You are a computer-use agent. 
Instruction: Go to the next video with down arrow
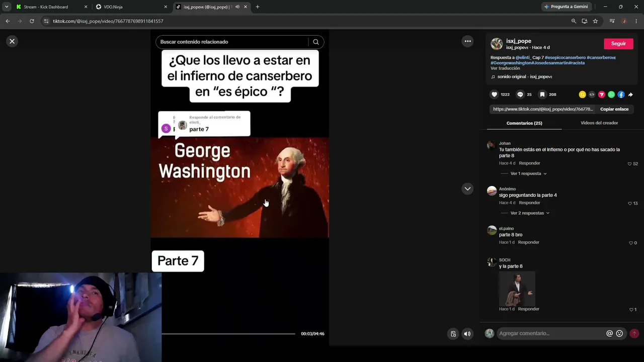pyautogui.click(x=467, y=189)
